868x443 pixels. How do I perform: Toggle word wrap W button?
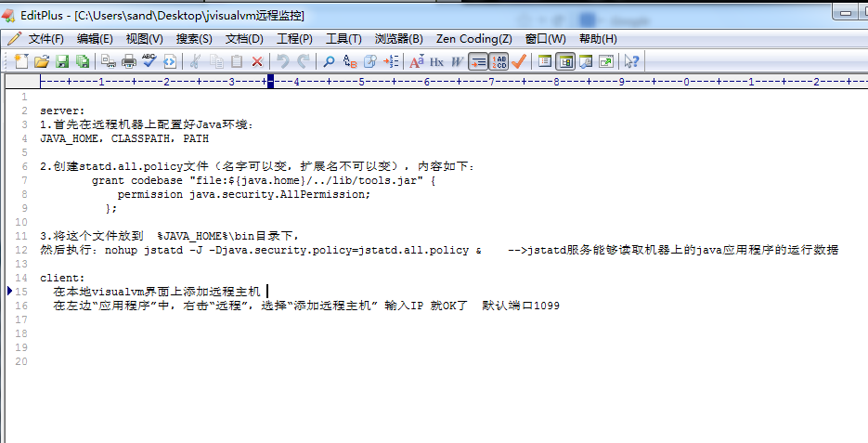(x=458, y=61)
